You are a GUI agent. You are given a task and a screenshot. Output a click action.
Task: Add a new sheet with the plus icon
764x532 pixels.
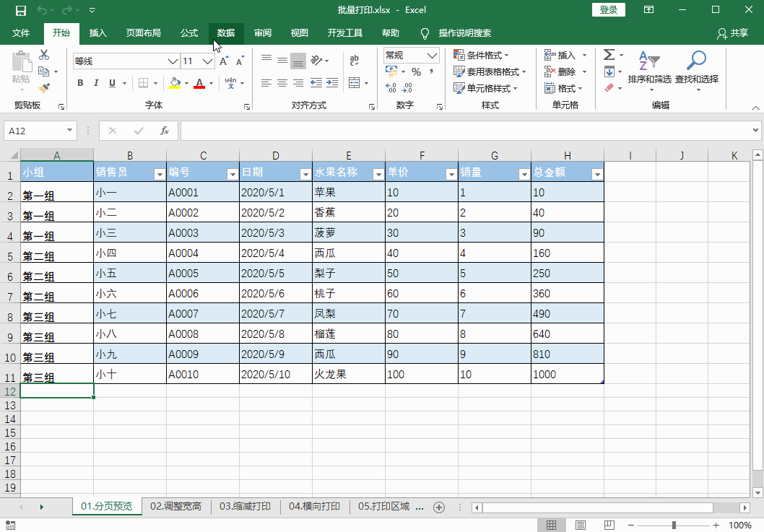439,507
